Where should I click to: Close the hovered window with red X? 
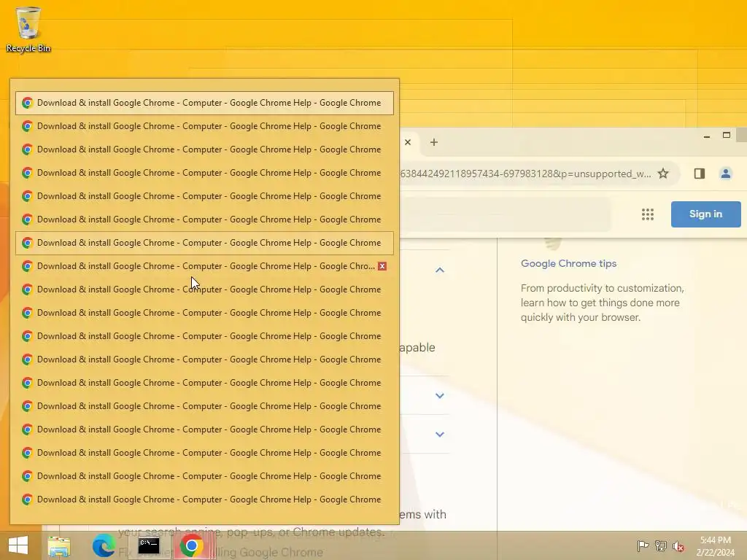382,266
